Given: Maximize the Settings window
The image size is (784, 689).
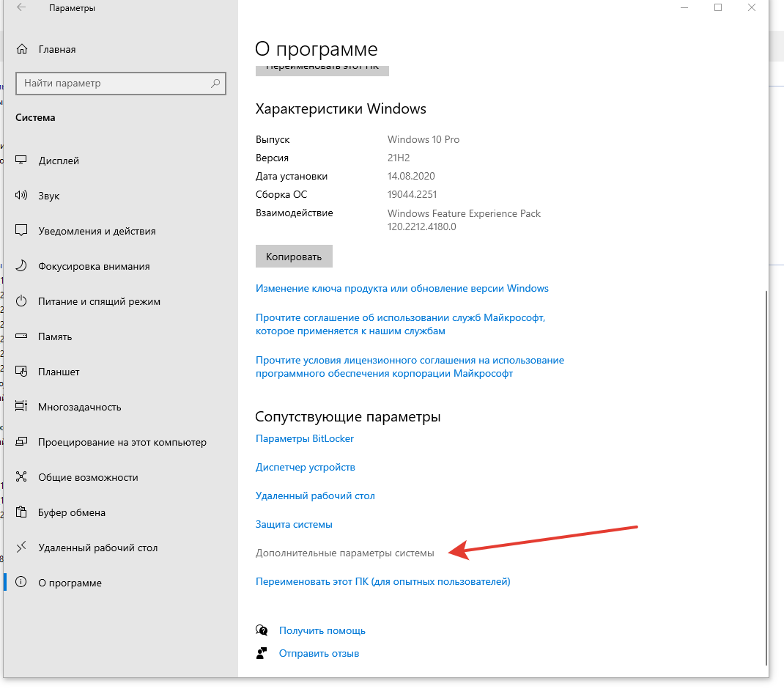Looking at the screenshot, I should [718, 7].
